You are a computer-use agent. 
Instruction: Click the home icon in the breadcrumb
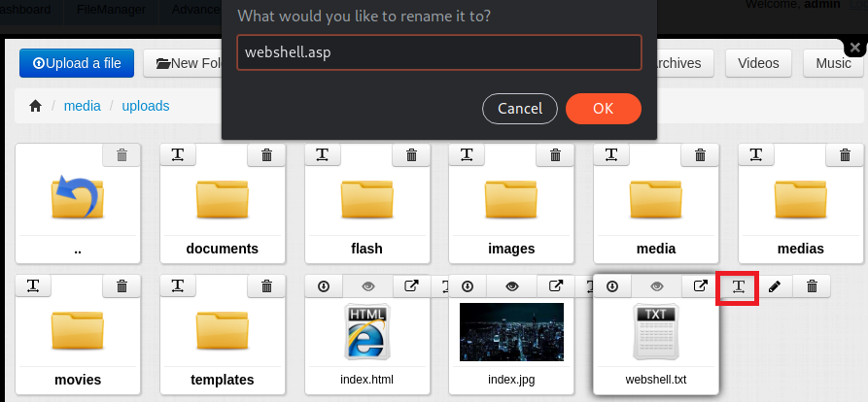35,106
